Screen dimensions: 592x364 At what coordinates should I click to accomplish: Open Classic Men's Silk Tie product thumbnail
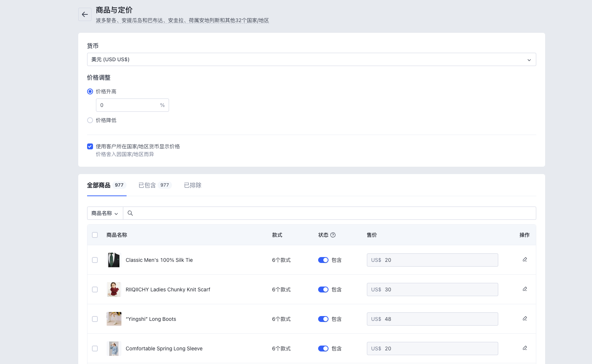point(114,260)
